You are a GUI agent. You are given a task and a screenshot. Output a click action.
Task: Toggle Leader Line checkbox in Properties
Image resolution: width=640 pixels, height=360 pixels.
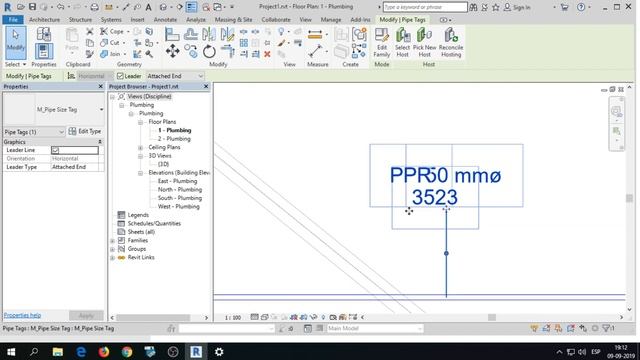point(55,150)
